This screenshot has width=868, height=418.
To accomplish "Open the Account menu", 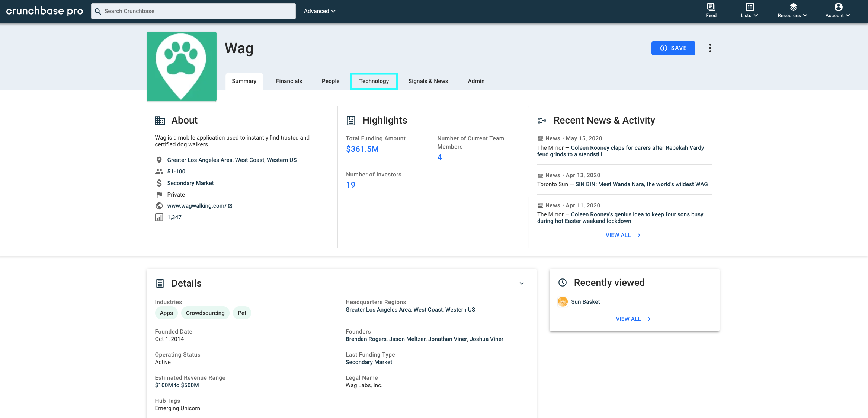I will pos(837,10).
